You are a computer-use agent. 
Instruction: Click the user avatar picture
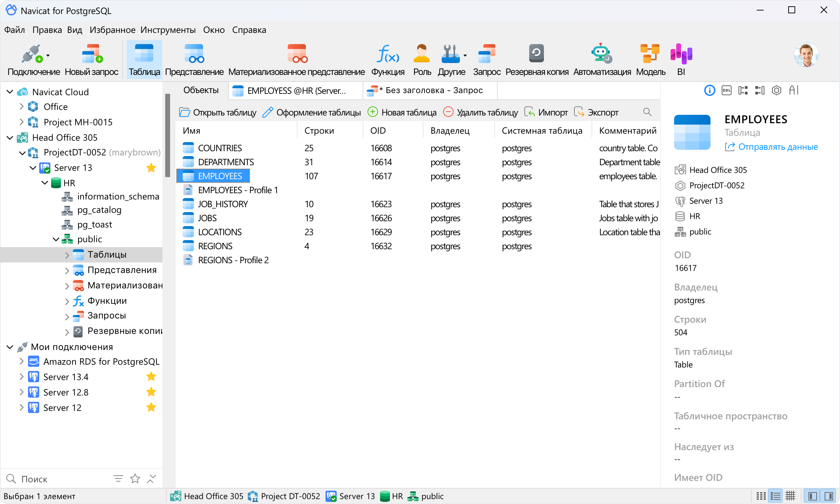click(x=806, y=55)
